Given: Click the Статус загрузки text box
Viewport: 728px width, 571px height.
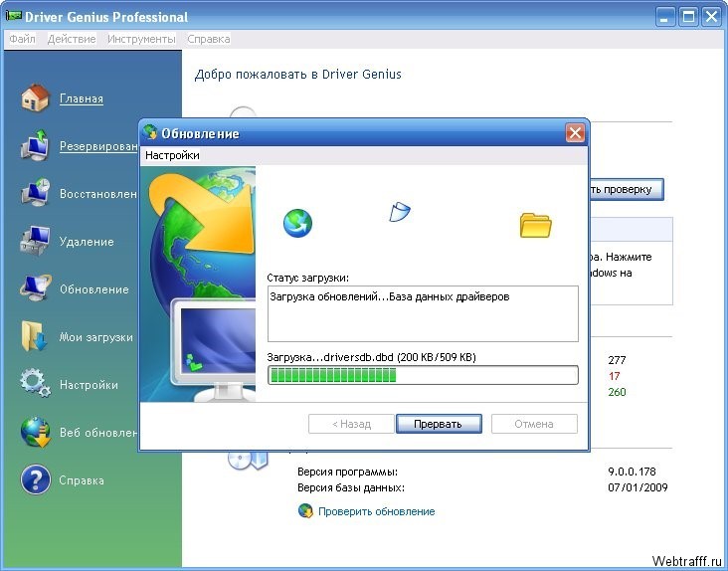Looking at the screenshot, I should click(423, 313).
